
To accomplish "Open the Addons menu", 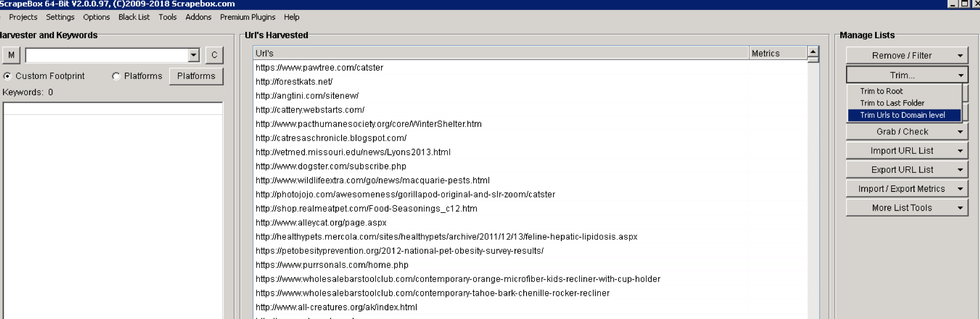I will pos(198,17).
